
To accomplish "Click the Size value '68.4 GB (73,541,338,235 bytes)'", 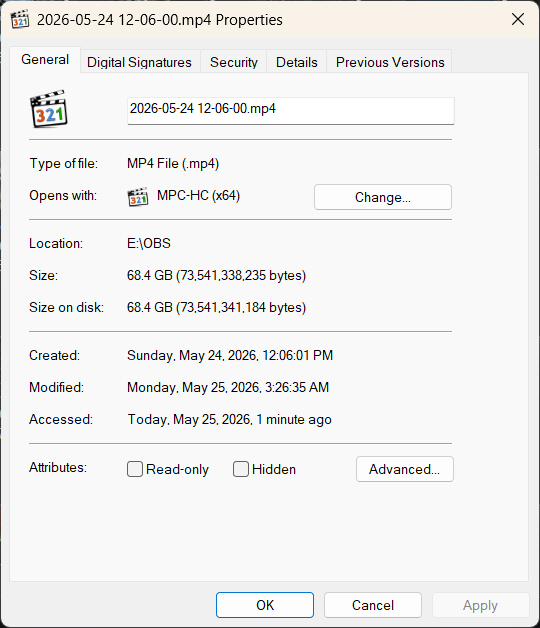I will pyautogui.click(x=216, y=276).
